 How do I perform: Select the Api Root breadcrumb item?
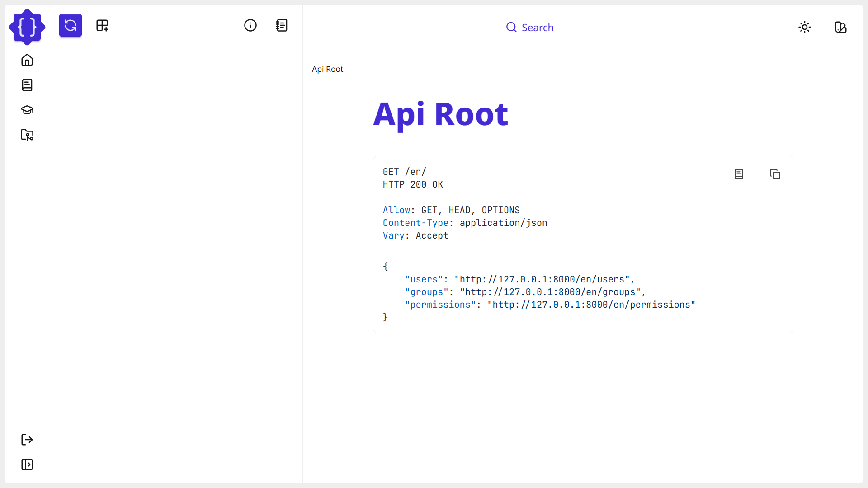(x=327, y=69)
